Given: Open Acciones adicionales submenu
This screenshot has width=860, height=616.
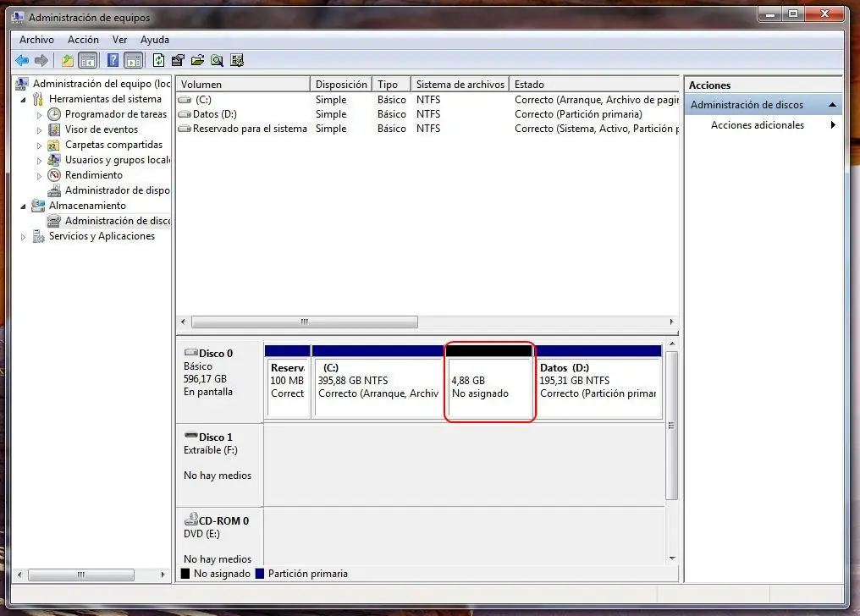Looking at the screenshot, I should pyautogui.click(x=758, y=125).
